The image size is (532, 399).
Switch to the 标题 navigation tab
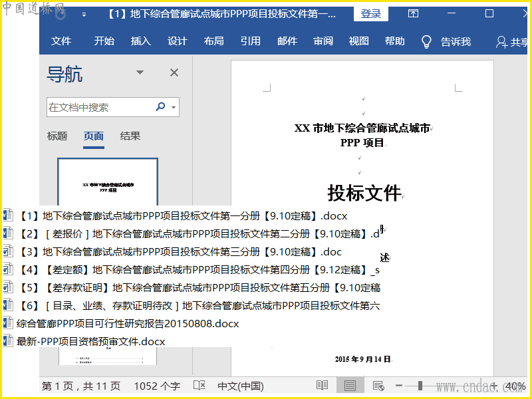pyautogui.click(x=57, y=136)
